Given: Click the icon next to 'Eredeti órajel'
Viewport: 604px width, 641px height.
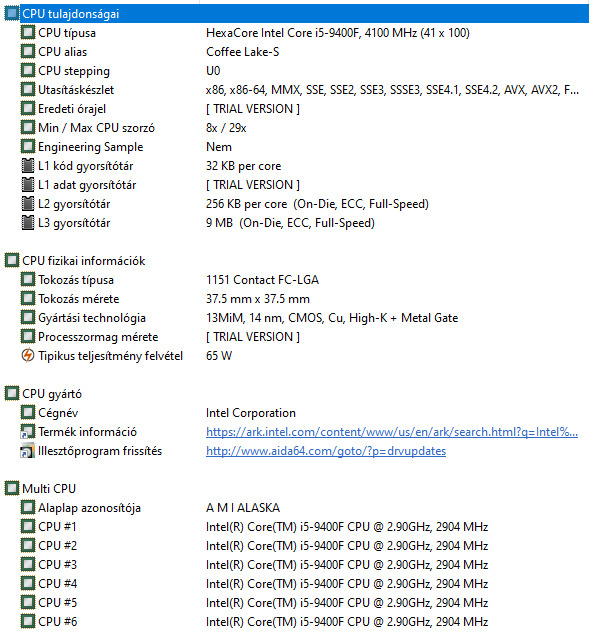Looking at the screenshot, I should pos(28,109).
